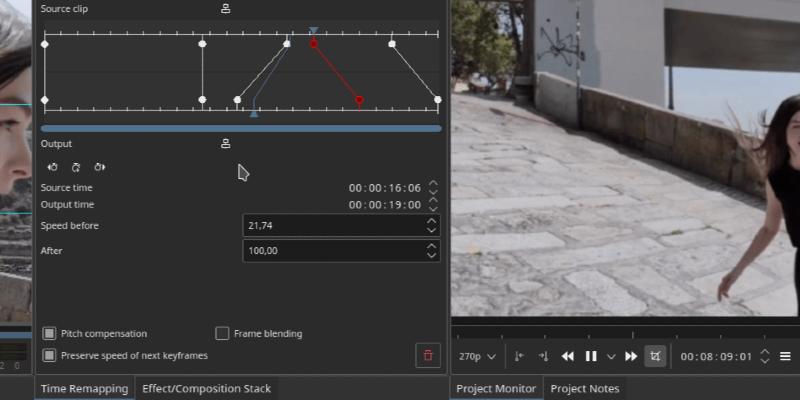The height and width of the screenshot is (400, 800).
Task: Click the After speed input field
Action: pyautogui.click(x=332, y=251)
